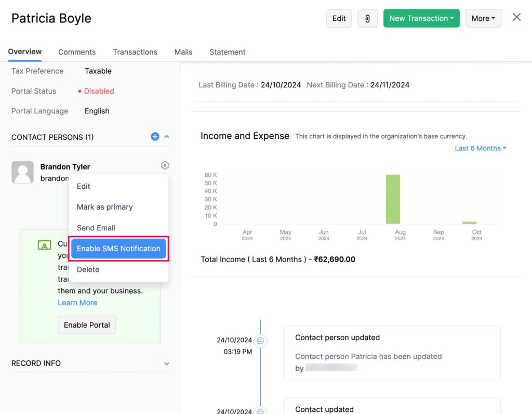The height and width of the screenshot is (414, 532).
Task: Open the More options dropdown
Action: pos(483,18)
